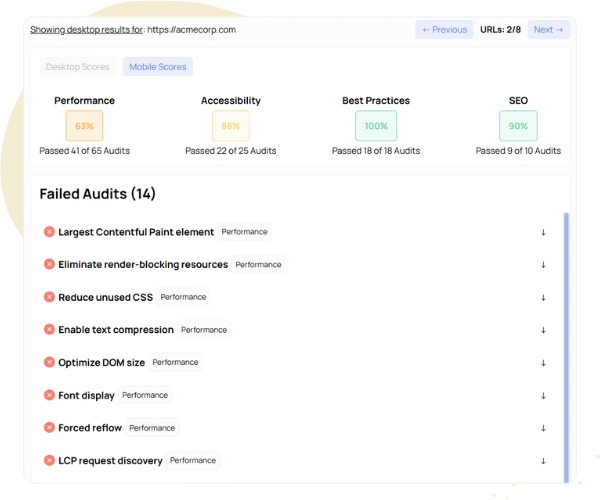Click the Best Practices 100% score box
The width and height of the screenshot is (600, 500).
pos(376,126)
